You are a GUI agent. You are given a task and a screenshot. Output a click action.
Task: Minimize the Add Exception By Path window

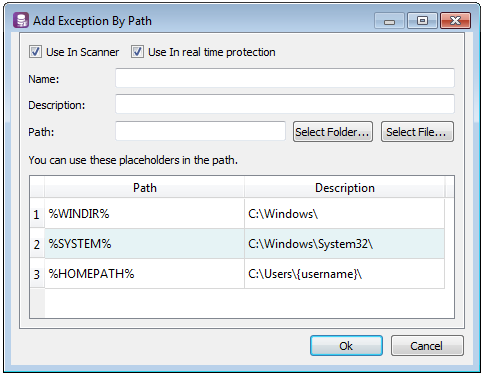389,21
